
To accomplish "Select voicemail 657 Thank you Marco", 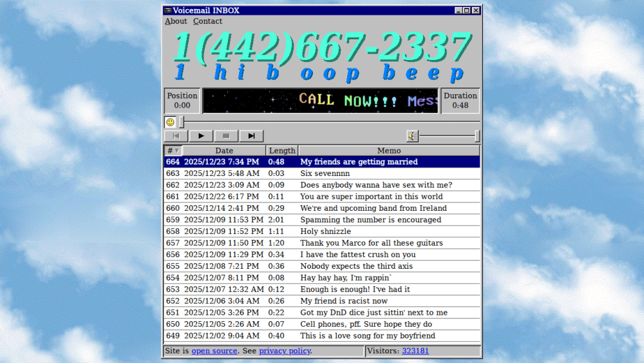I will [x=321, y=243].
